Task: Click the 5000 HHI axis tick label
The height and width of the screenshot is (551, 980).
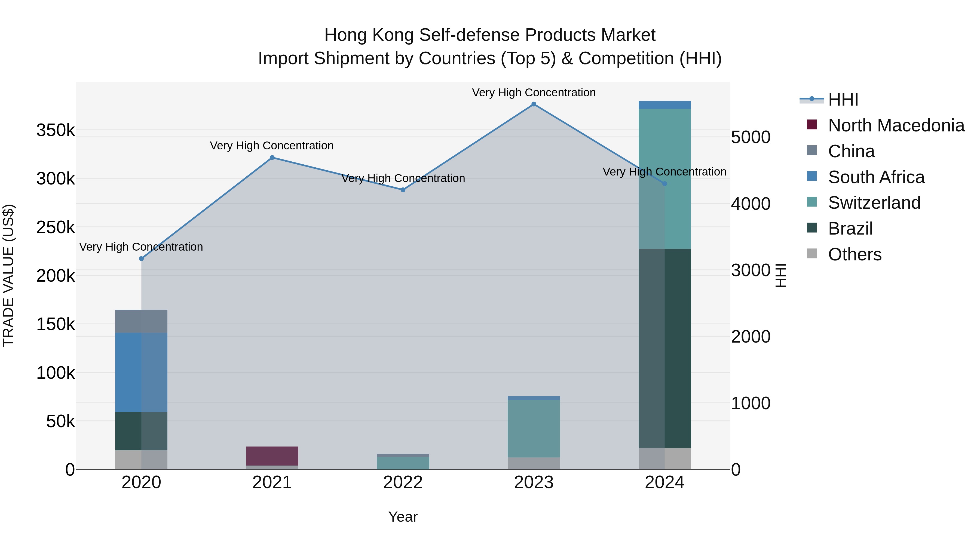Action: 751,137
